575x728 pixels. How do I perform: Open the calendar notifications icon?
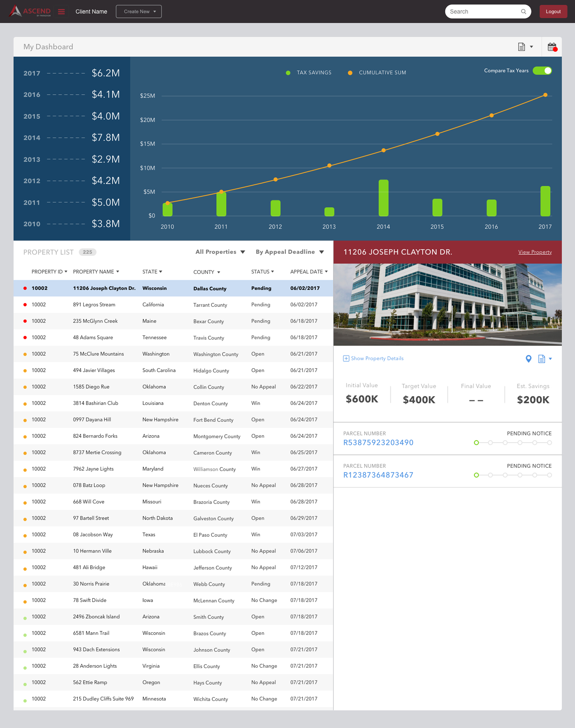point(552,47)
